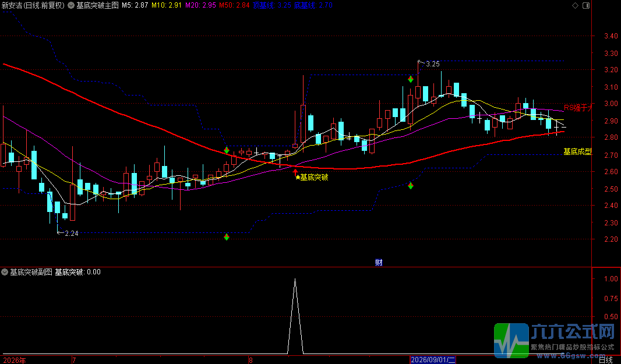Image resolution: width=621 pixels, height=364 pixels.
Task: Select the 基底突破副图 indicator name
Action: (x=31, y=272)
